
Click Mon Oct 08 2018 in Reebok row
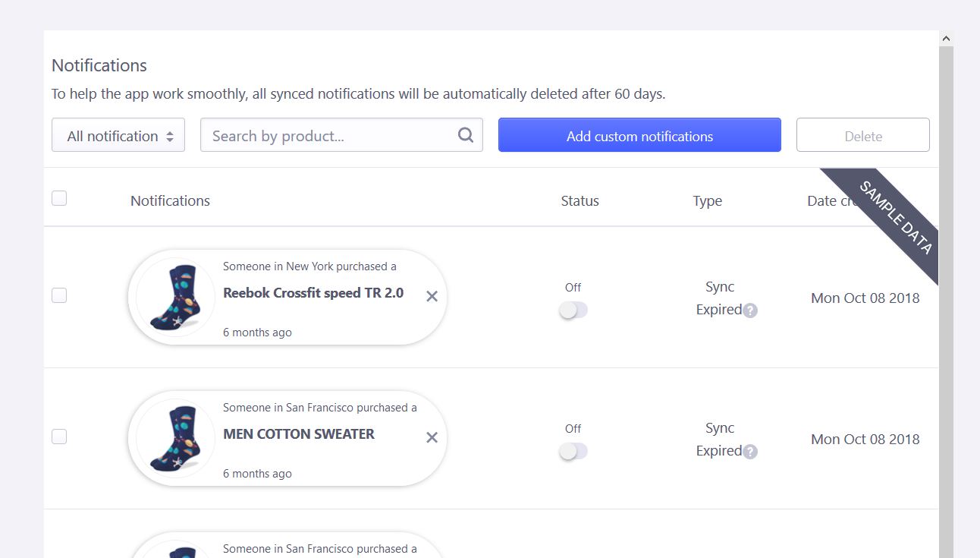click(865, 298)
